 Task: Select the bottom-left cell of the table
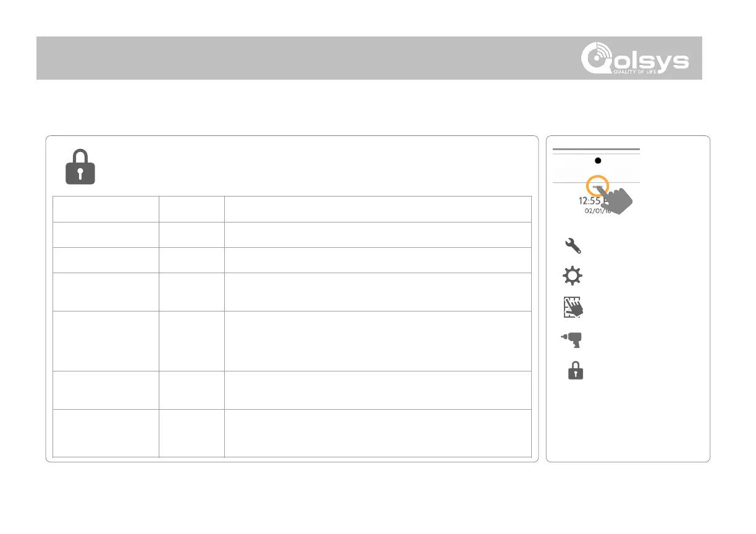(x=106, y=433)
